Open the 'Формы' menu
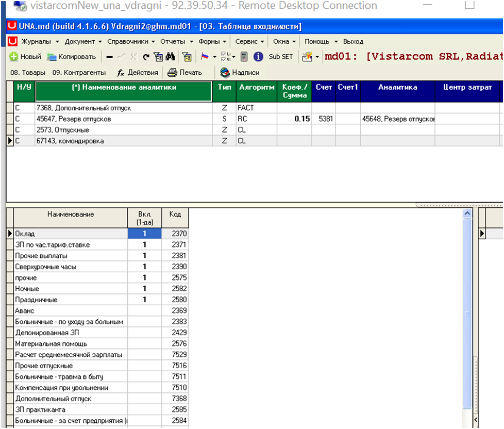This screenshot has height=429, width=504. coord(212,41)
